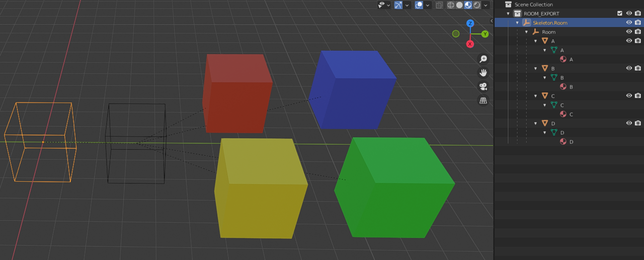This screenshot has width=644, height=260.
Task: Collapse object A in outliner
Action: [535, 41]
